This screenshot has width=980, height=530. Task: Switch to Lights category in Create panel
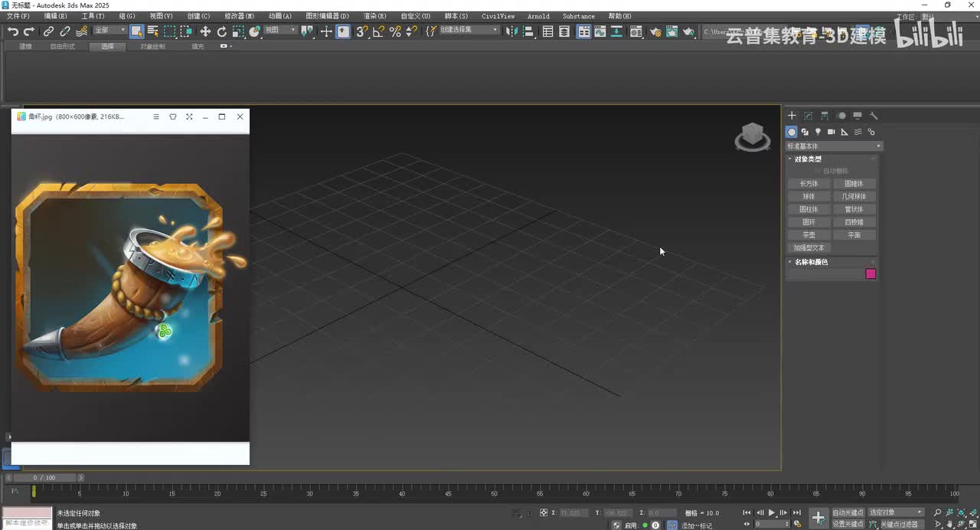point(818,132)
